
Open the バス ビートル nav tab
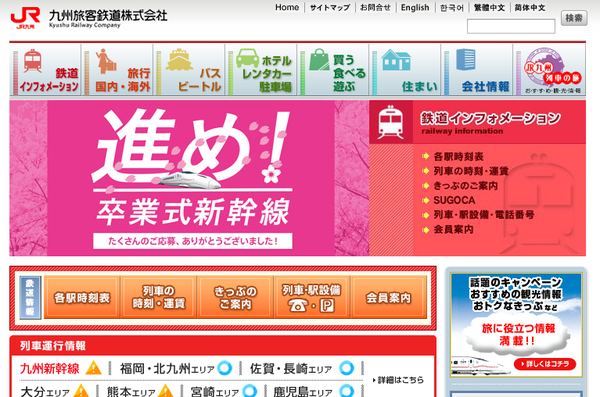189,70
